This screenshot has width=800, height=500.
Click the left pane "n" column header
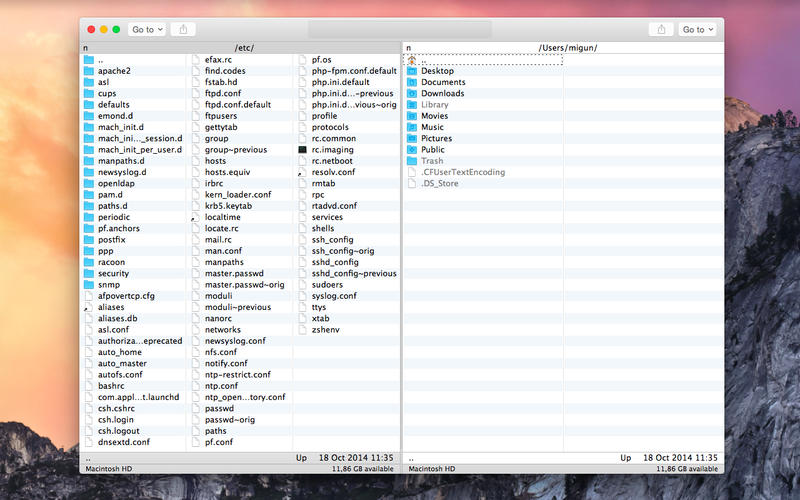[86, 48]
